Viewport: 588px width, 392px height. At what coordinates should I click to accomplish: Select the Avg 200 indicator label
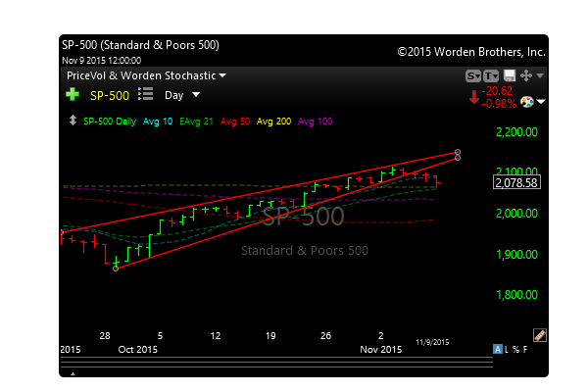(273, 122)
